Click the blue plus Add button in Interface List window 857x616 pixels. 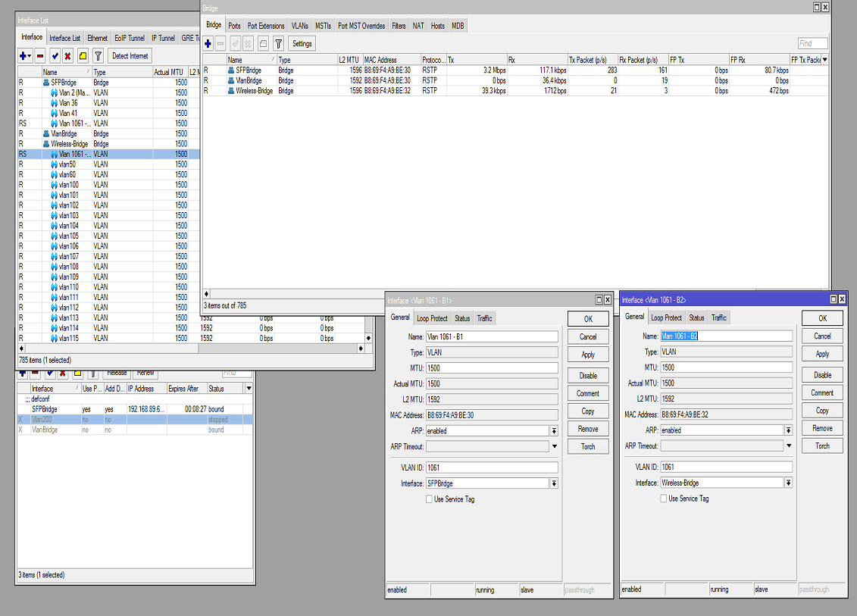click(x=25, y=56)
